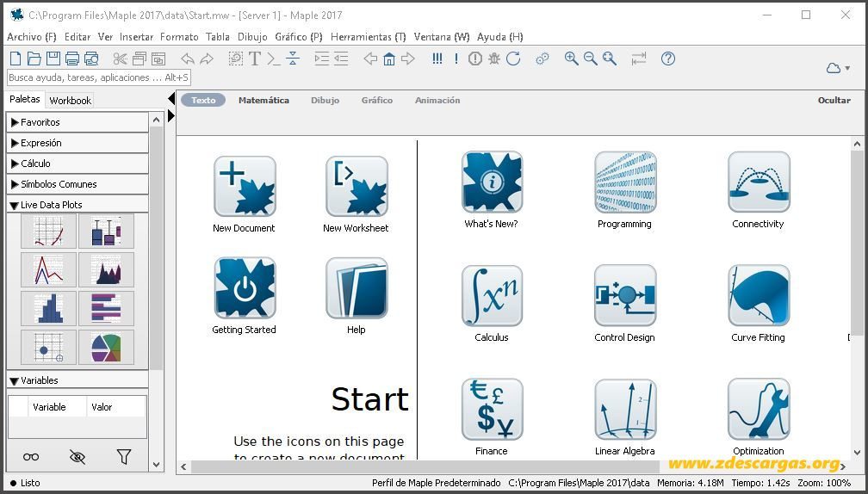Save the document with the floppy icon
Viewport: 868px width, 494px height.
[x=53, y=59]
